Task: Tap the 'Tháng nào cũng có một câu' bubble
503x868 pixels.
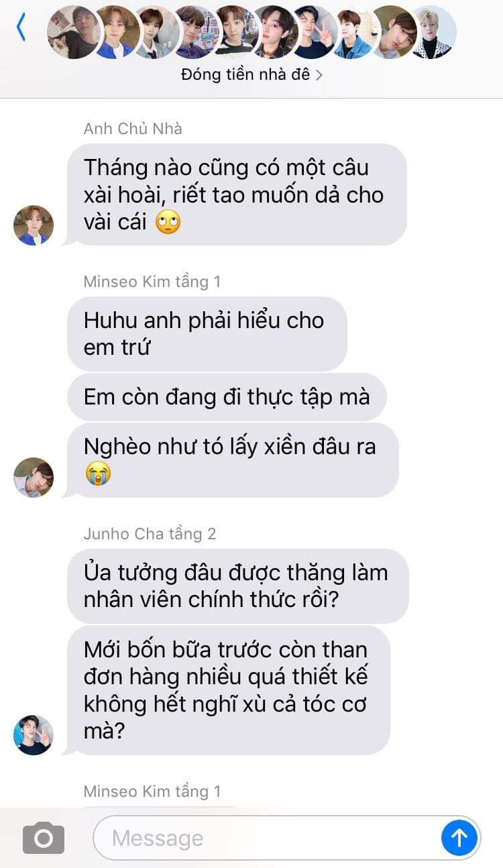Action: pos(237,195)
